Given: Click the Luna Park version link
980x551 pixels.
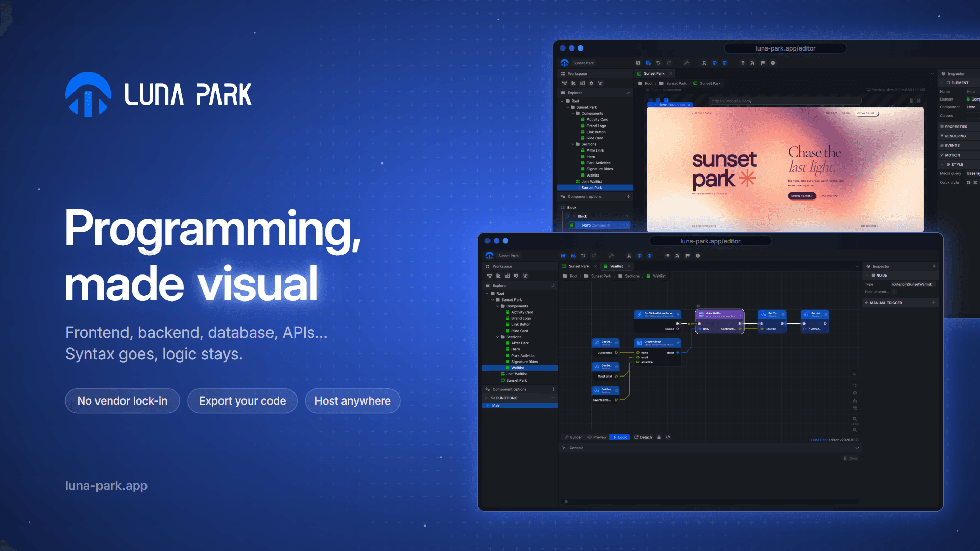Looking at the screenshot, I should pos(819,440).
